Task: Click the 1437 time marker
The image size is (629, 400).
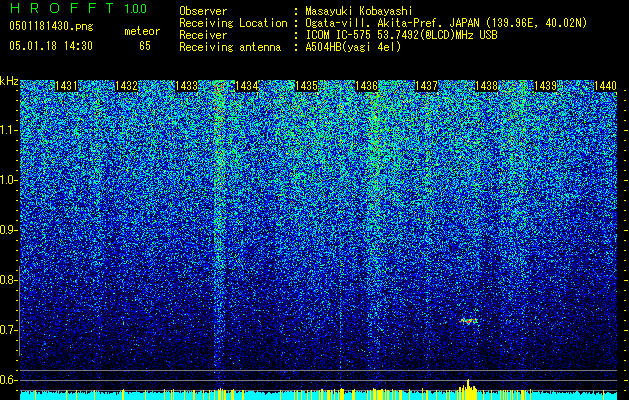Action: tap(426, 86)
